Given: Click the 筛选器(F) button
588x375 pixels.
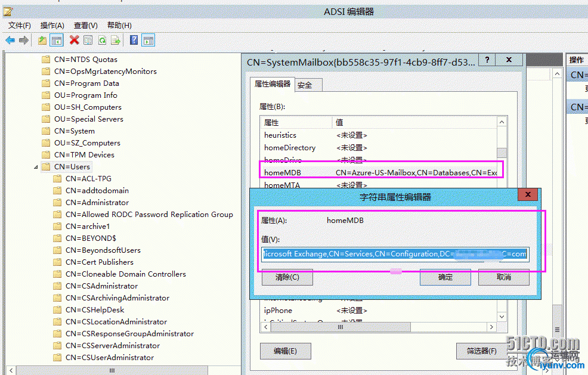Looking at the screenshot, I should tap(481, 351).
